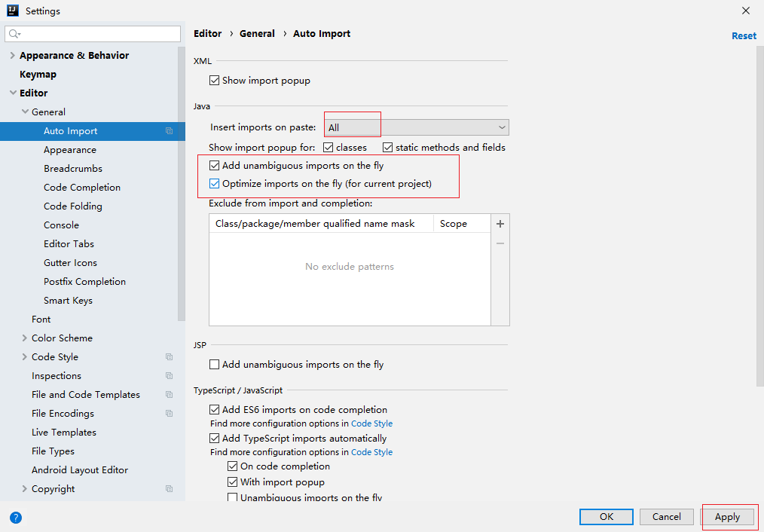
Task: Open the Gutter Icons settings page
Action: pos(70,262)
